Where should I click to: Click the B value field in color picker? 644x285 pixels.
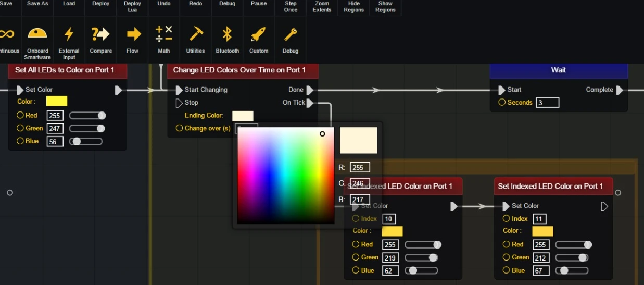coord(360,200)
